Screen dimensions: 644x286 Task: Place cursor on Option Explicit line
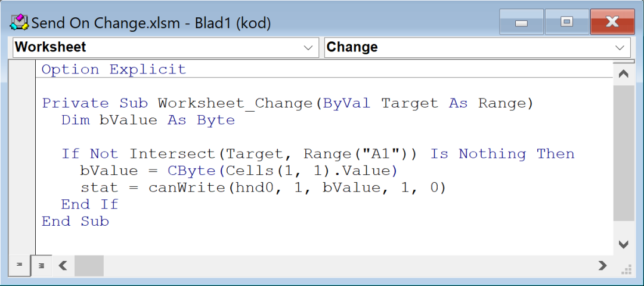[x=114, y=69]
